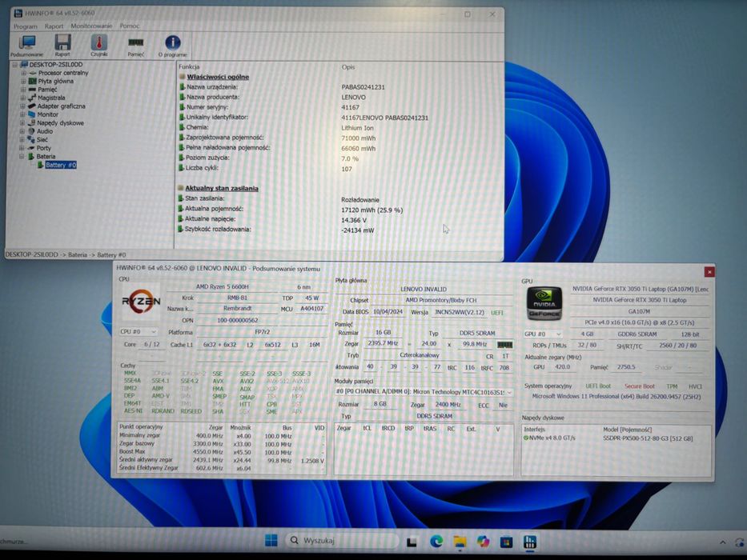Click the NVIDIA GeForce logo image
This screenshot has width=747, height=560.
point(544,303)
